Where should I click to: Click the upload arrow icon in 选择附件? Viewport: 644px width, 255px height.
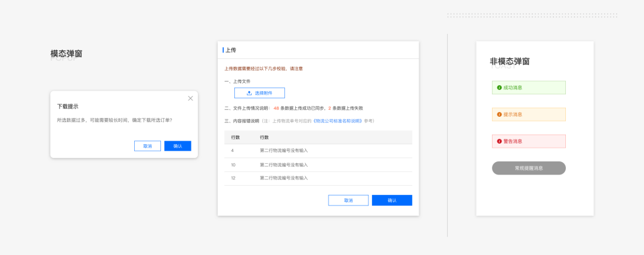coord(249,93)
